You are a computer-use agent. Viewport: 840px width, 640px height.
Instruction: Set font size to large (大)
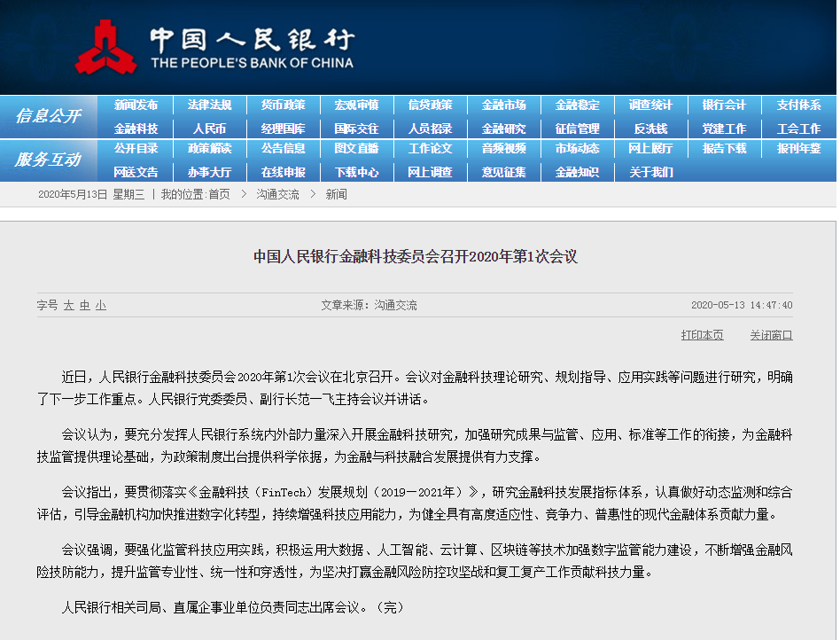[68, 306]
